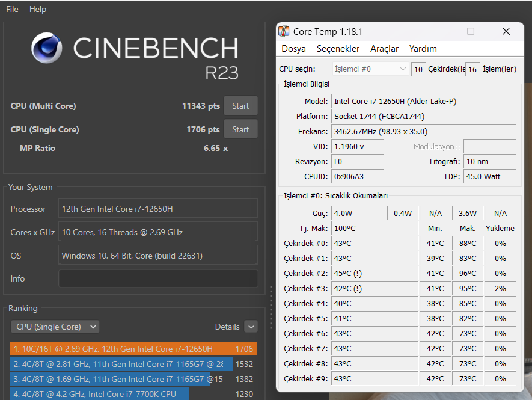The height and width of the screenshot is (400, 532).
Task: Open the File menu in Cinebench
Action: (x=12, y=9)
